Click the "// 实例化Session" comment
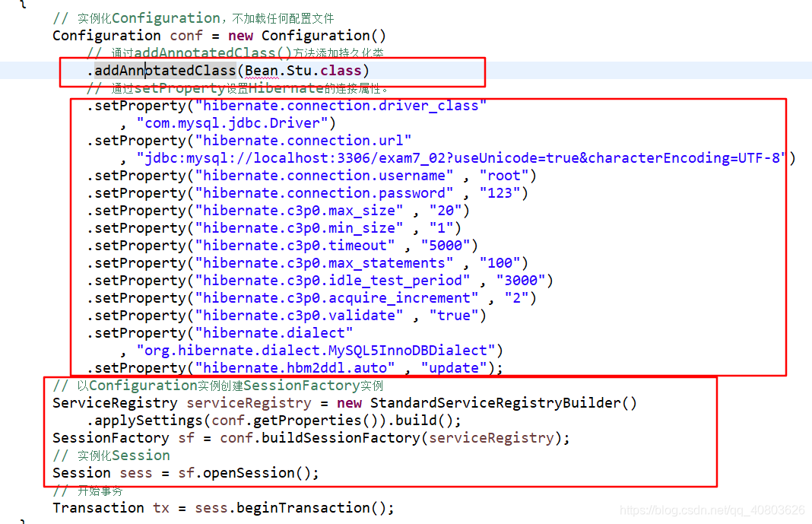 pos(111,456)
